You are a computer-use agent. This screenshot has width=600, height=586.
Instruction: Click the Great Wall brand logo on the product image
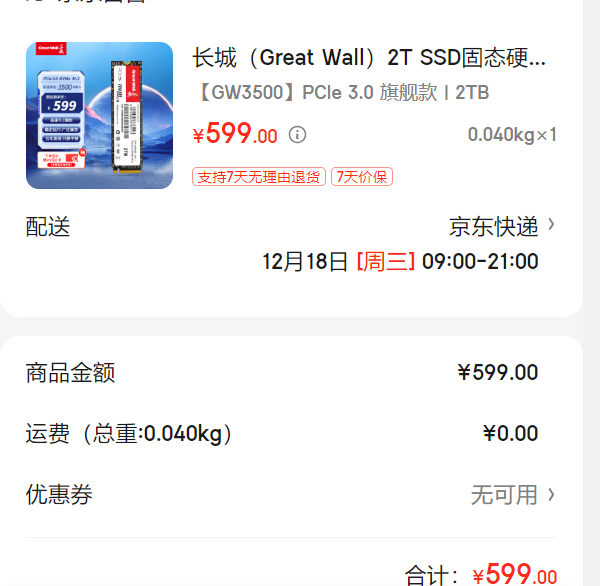(51, 48)
